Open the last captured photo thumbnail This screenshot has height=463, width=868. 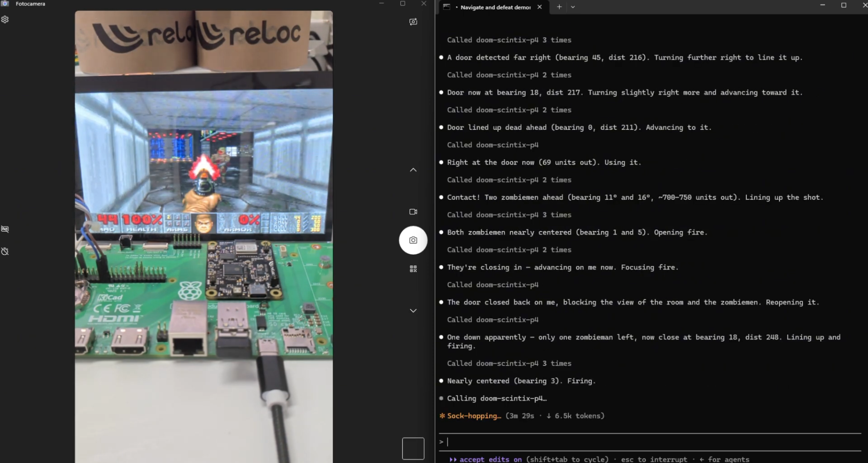coord(413,449)
